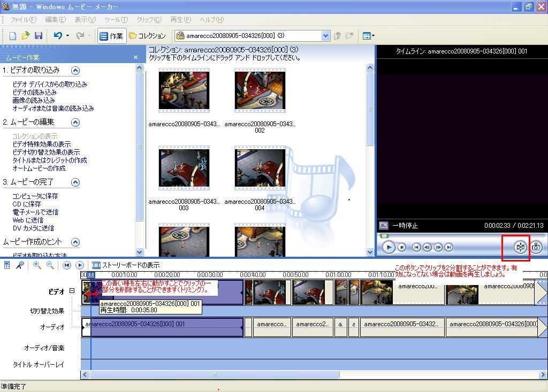This screenshot has width=548, height=392.
Task: Play the timeline with toolbar play icon
Action: pos(80,265)
